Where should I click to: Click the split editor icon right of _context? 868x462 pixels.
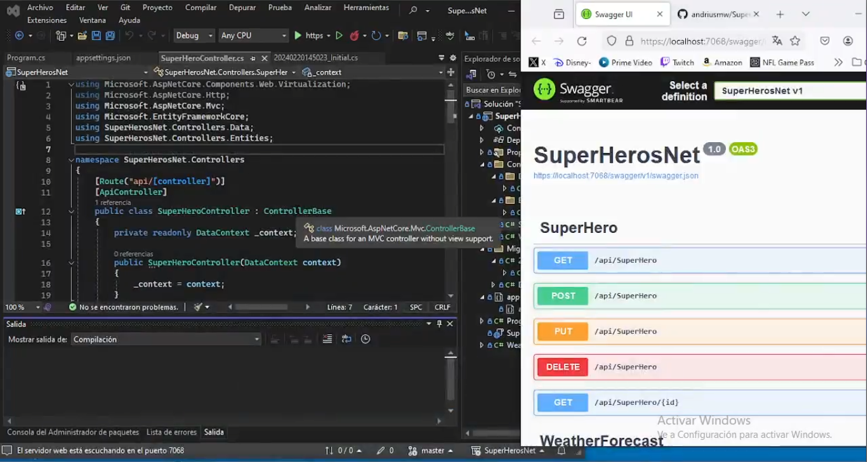(x=451, y=72)
